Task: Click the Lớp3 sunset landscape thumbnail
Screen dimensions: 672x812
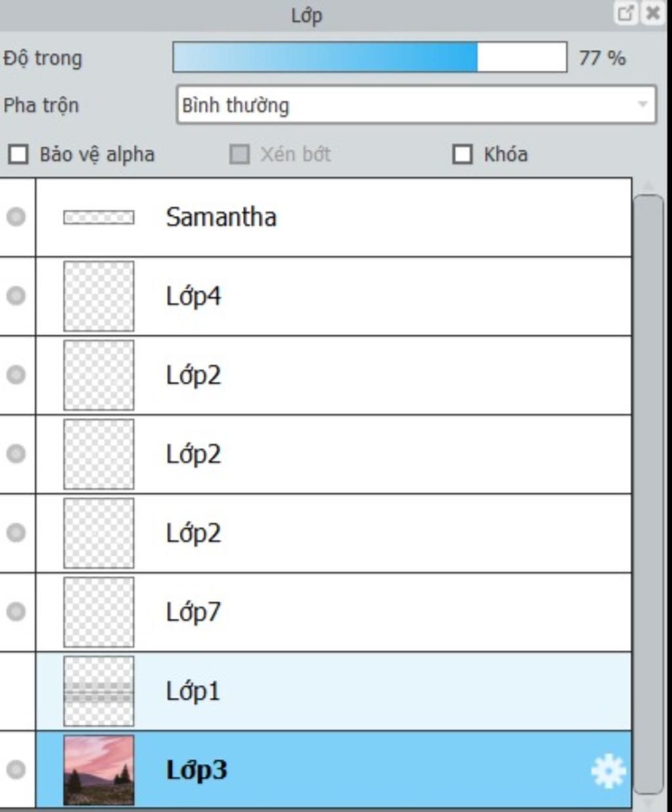Action: point(98,770)
